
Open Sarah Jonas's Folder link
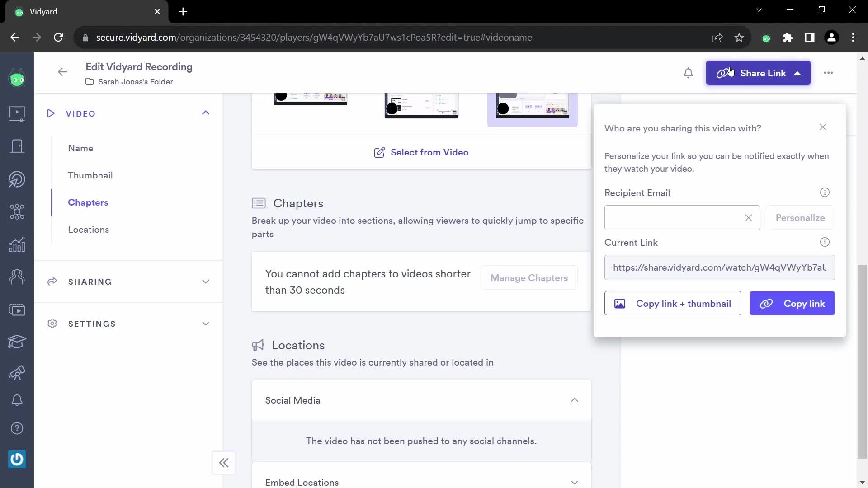(129, 82)
